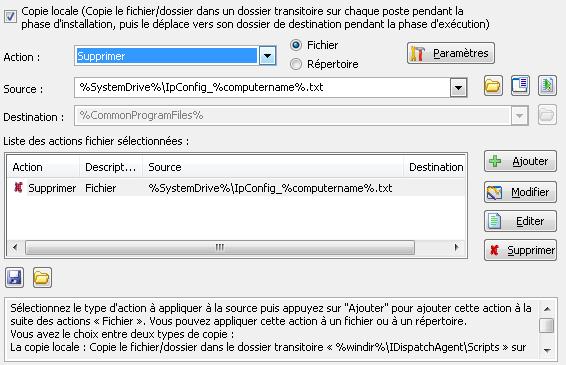Select the Fichier radio button
Image resolution: width=566 pixels, height=365 pixels.
pos(296,45)
